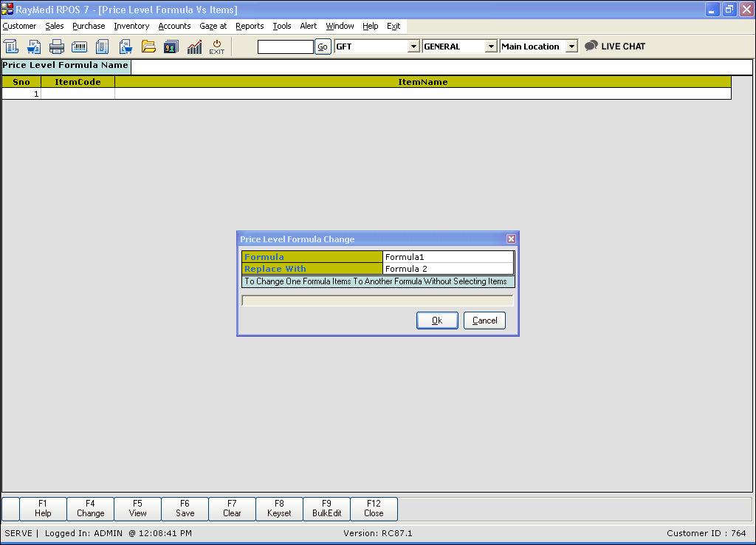Viewport: 756px width, 545px height.
Task: Click the customers people icon
Action: (171, 47)
